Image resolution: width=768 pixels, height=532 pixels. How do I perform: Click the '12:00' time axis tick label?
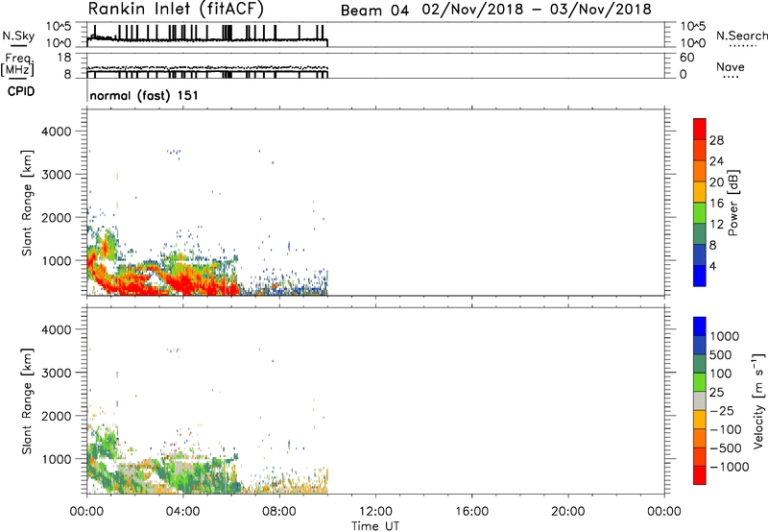click(375, 512)
